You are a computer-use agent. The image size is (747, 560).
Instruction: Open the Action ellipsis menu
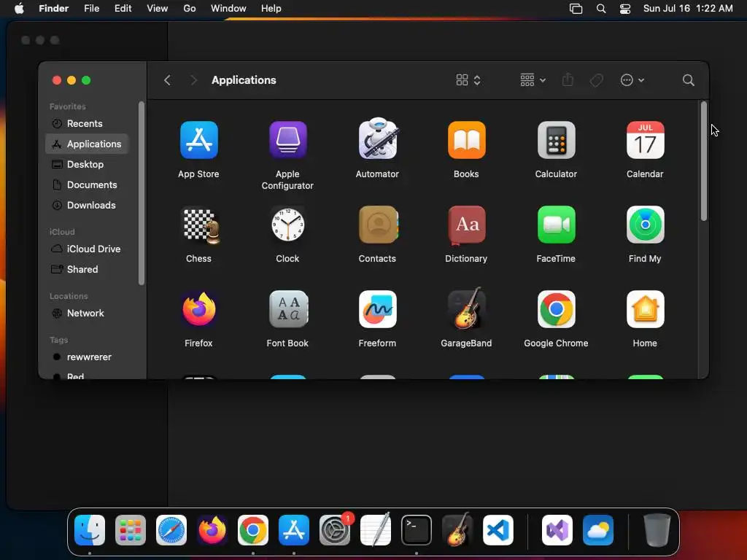pyautogui.click(x=632, y=80)
